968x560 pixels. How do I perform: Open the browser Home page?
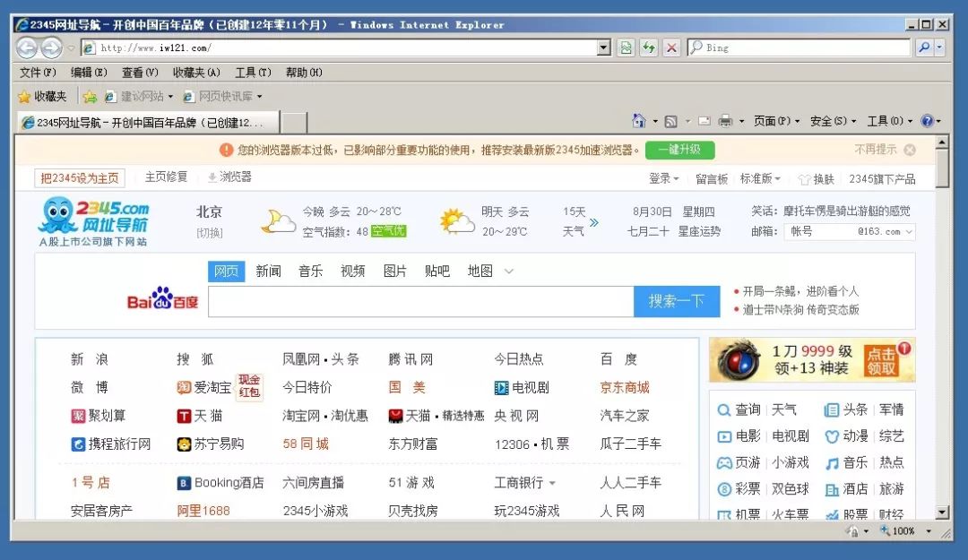[638, 118]
